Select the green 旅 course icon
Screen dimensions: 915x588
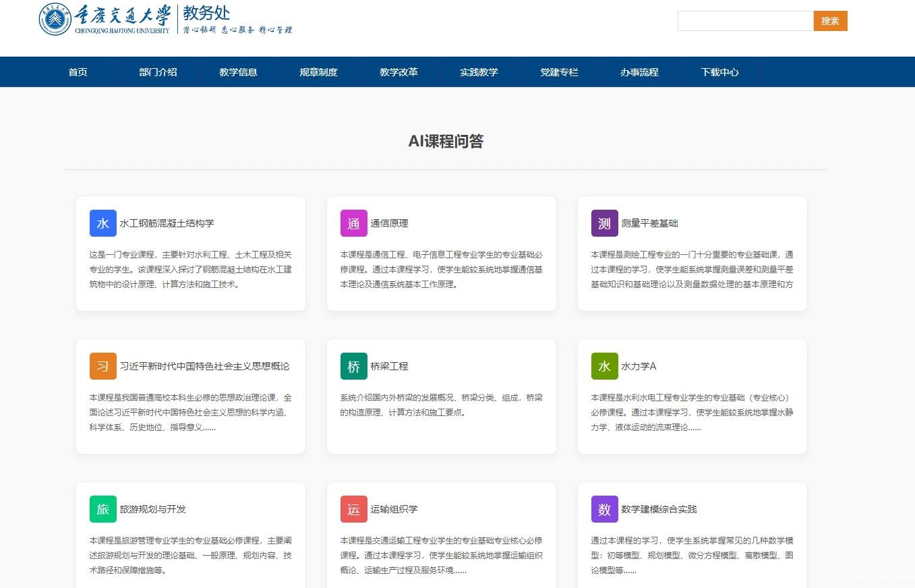click(x=102, y=509)
